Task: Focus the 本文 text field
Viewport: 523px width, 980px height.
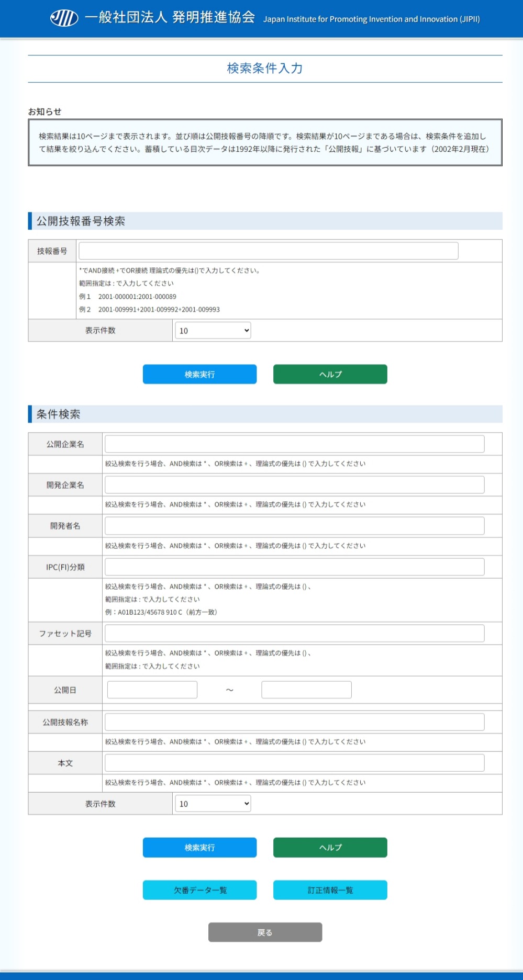Action: [x=294, y=763]
